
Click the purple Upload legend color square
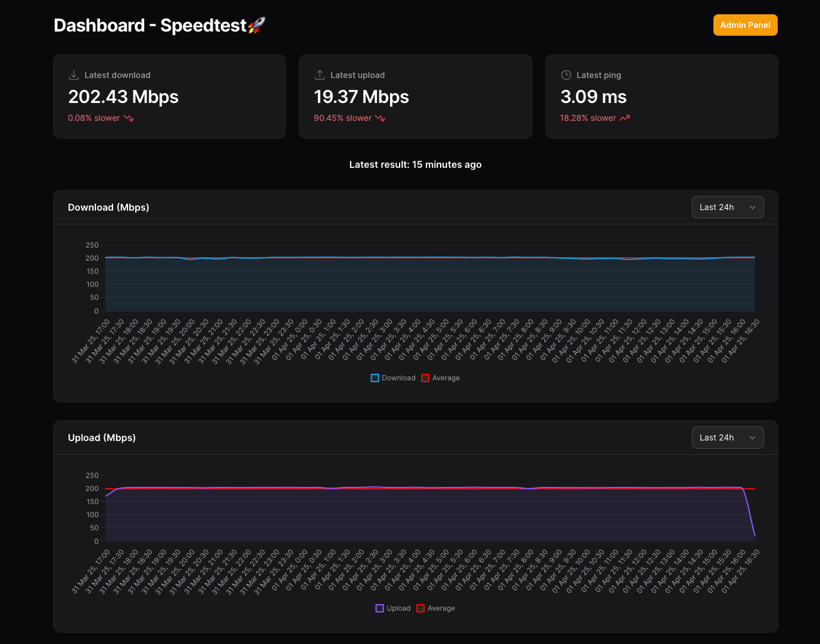(x=379, y=608)
